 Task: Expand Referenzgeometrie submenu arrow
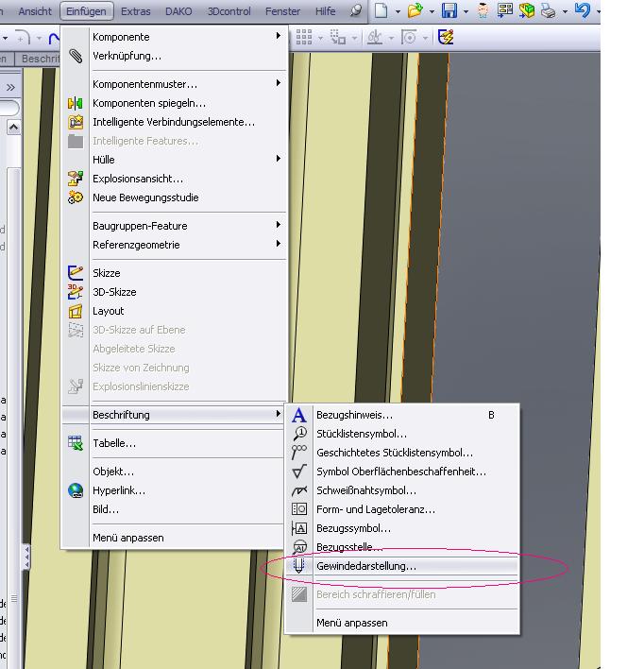point(278,244)
